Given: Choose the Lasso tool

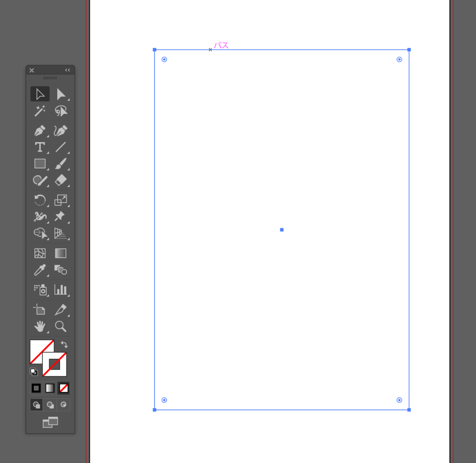Looking at the screenshot, I should tap(61, 111).
